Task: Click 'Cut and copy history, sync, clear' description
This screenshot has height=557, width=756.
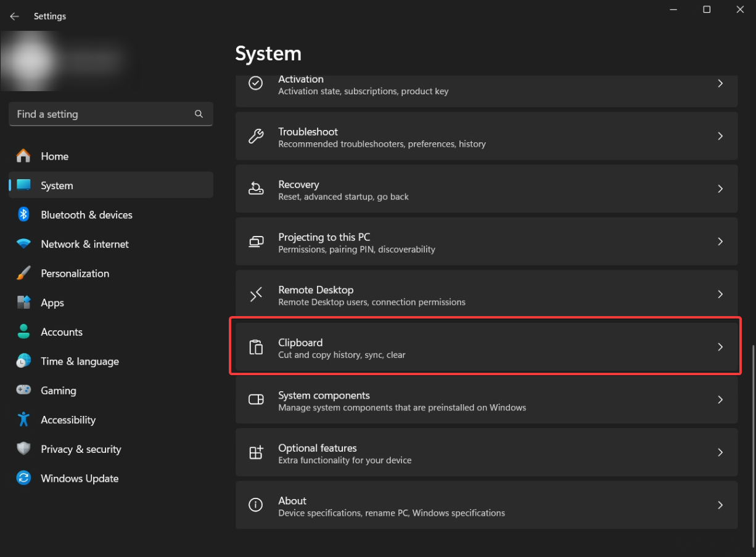Action: point(342,355)
